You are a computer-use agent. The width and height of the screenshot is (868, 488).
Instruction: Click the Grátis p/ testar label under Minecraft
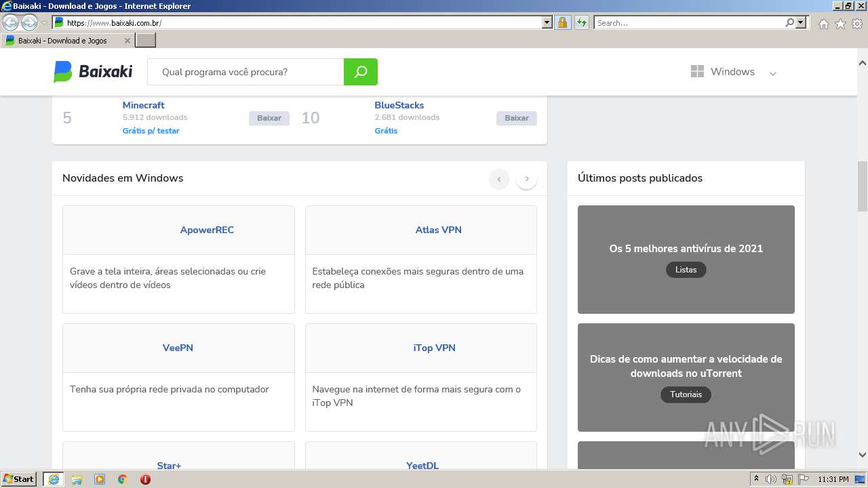coord(151,131)
